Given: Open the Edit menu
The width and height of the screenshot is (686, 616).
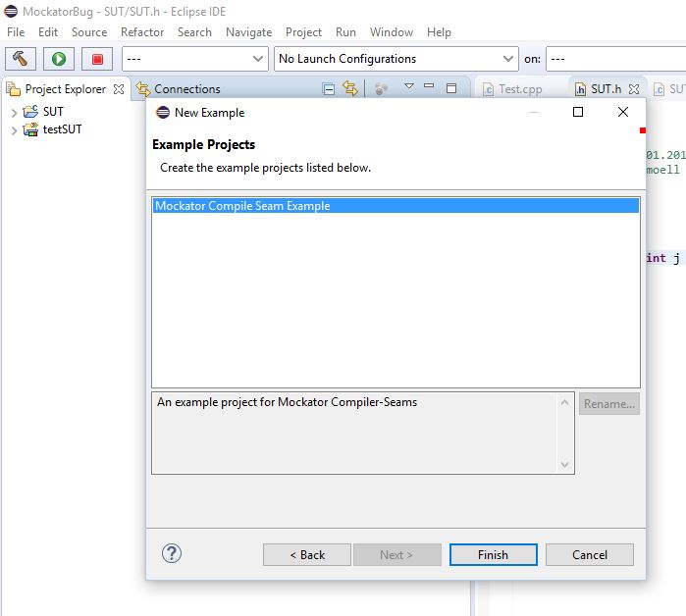Looking at the screenshot, I should pyautogui.click(x=48, y=32).
